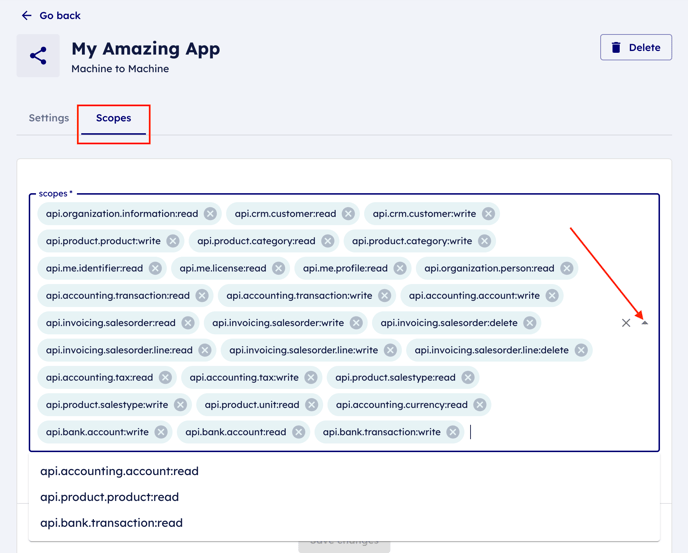Delete the api.product.category:read chip
Screen dimensions: 688x553
[327, 241]
